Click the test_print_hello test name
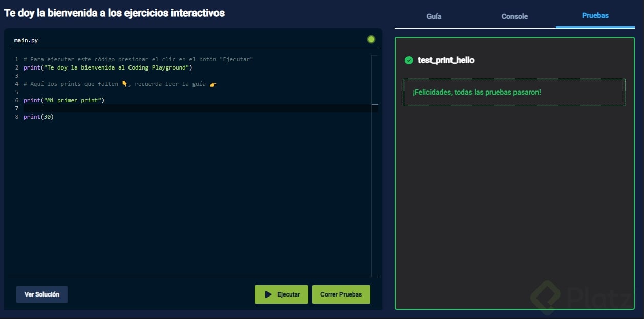Image resolution: width=644 pixels, height=319 pixels. [x=446, y=60]
